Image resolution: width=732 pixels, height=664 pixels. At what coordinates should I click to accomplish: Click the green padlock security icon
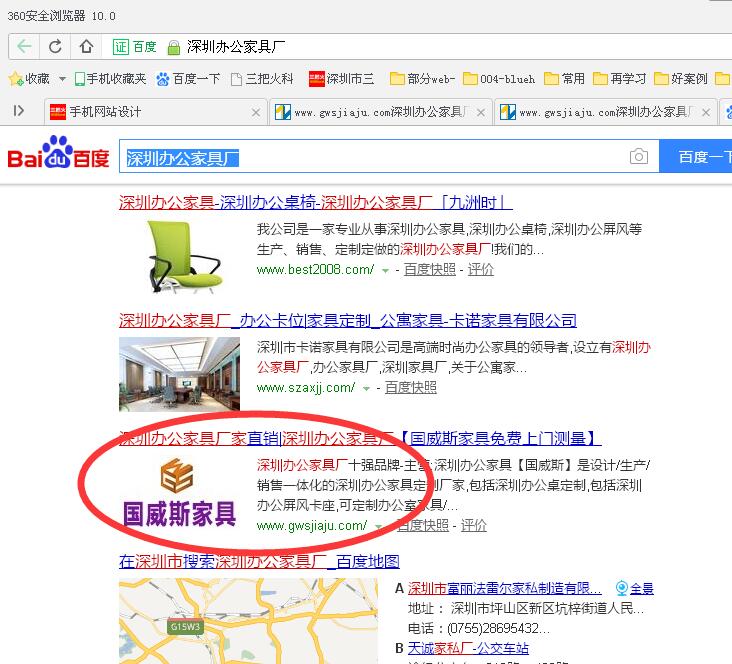[x=174, y=47]
